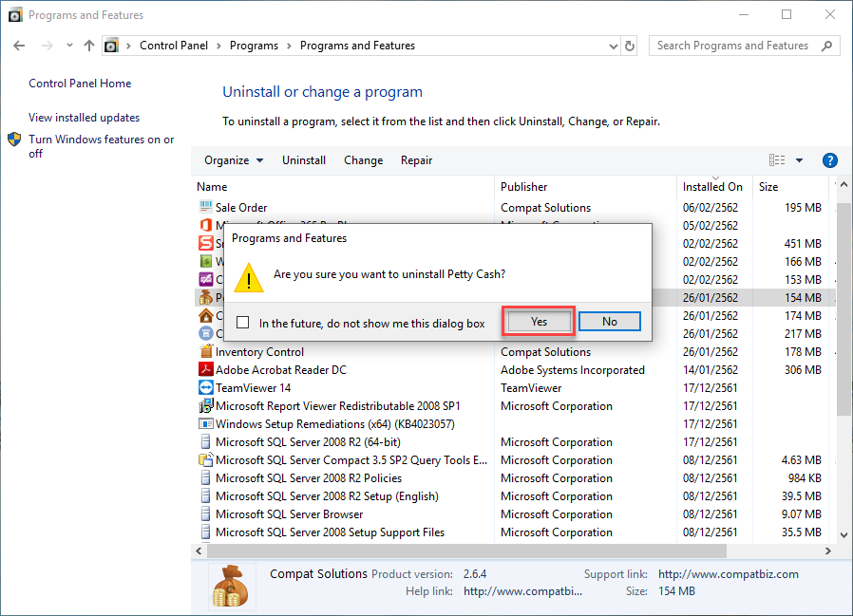Sort by Installed On column header

tap(714, 186)
